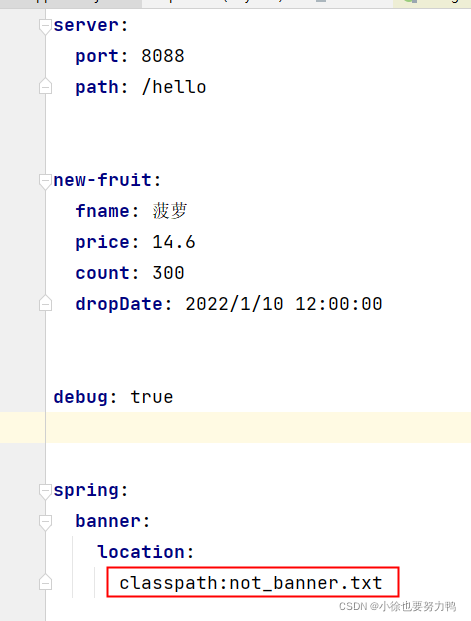Viewport: 471px width, 621px height.
Task: Click the /hello path value
Action: pos(174,87)
